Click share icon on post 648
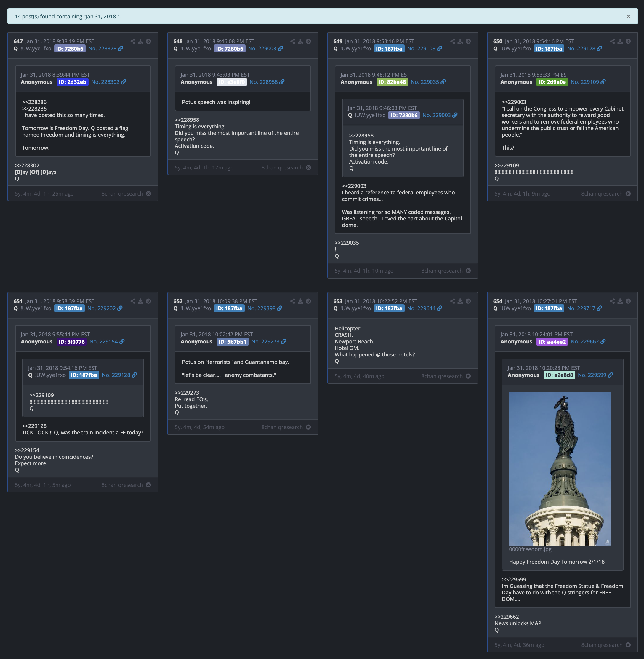This screenshot has width=644, height=659. coord(293,41)
